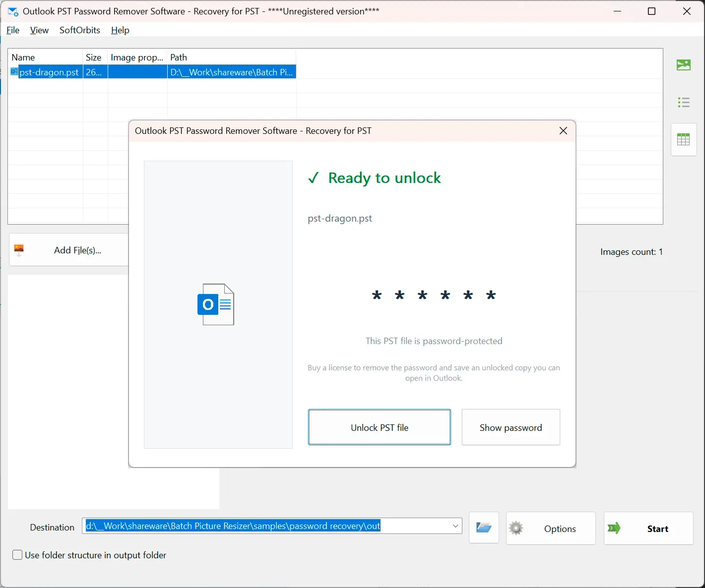Open the File menu
The image size is (705, 588).
click(x=13, y=30)
